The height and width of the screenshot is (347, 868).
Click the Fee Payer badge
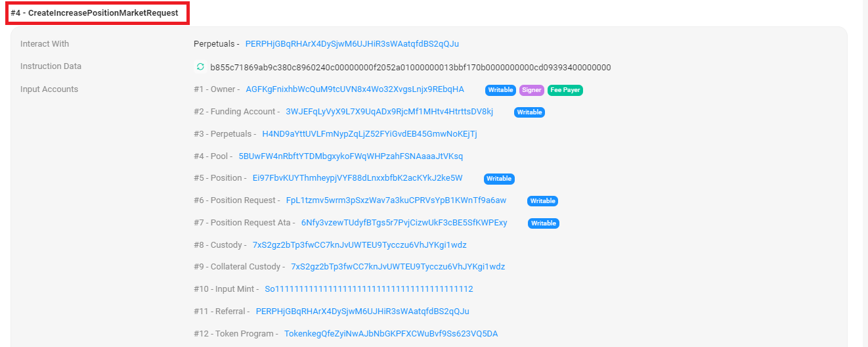tap(565, 90)
